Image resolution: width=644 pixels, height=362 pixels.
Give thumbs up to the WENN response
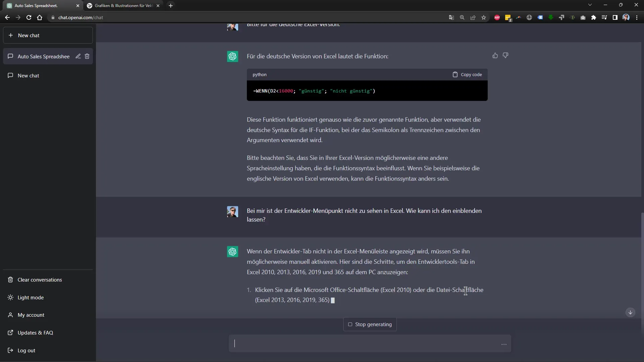495,56
